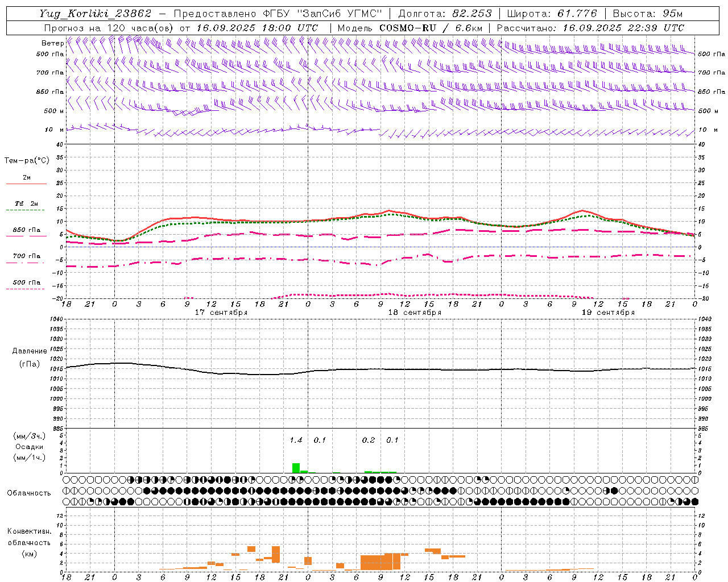This screenshot has width=728, height=582.
Task: Click the Ветер section label
Action: (52, 43)
